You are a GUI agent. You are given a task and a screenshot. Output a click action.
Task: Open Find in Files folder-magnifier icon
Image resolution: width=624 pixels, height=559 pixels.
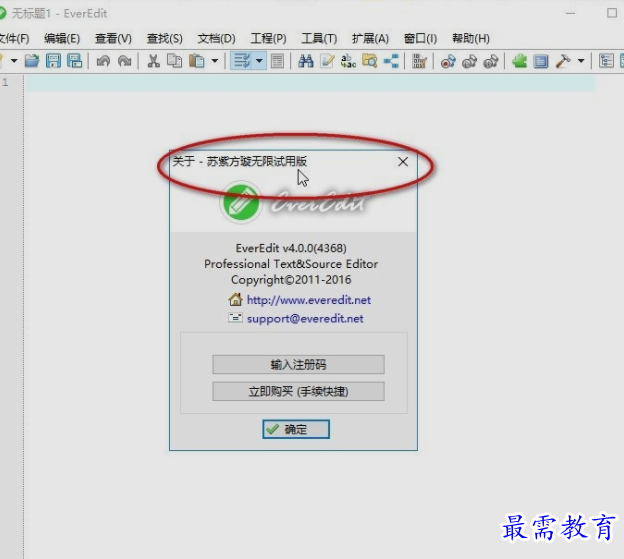[x=370, y=61]
